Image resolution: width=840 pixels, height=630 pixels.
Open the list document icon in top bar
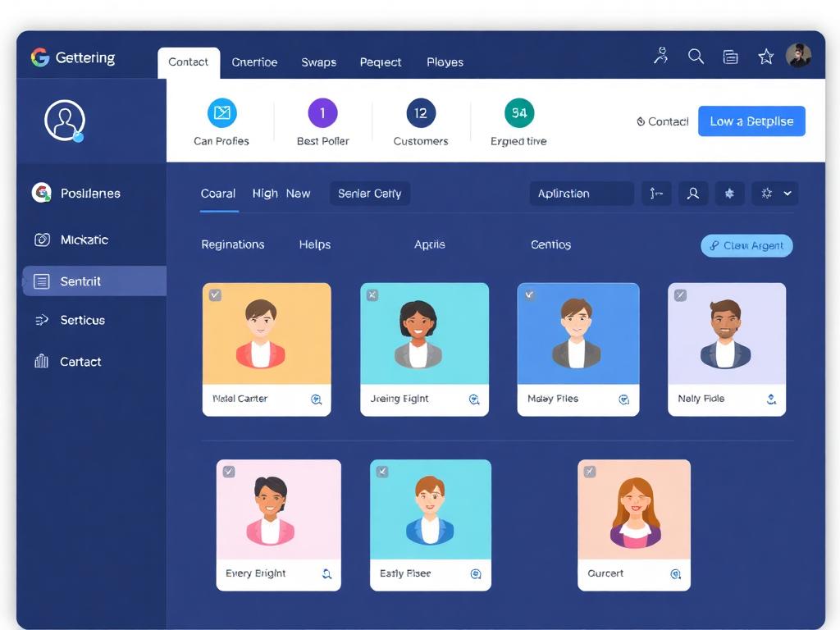tap(730, 57)
